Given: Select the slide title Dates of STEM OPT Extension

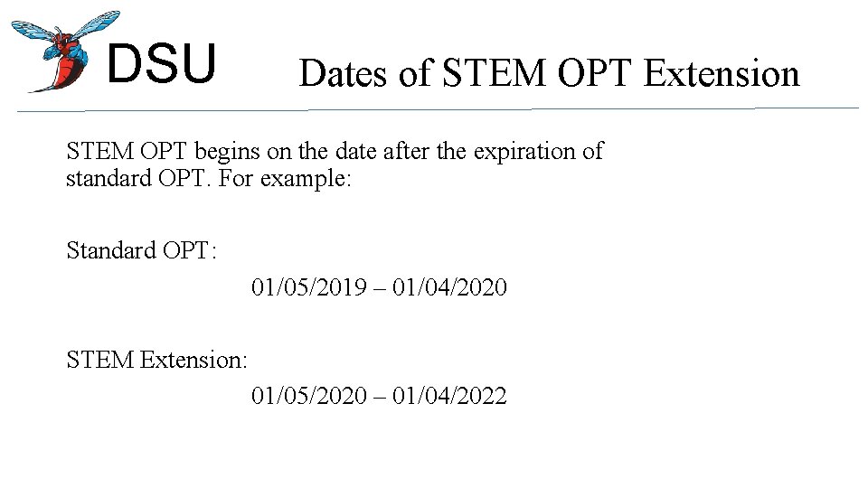Looking at the screenshot, I should tap(549, 73).
